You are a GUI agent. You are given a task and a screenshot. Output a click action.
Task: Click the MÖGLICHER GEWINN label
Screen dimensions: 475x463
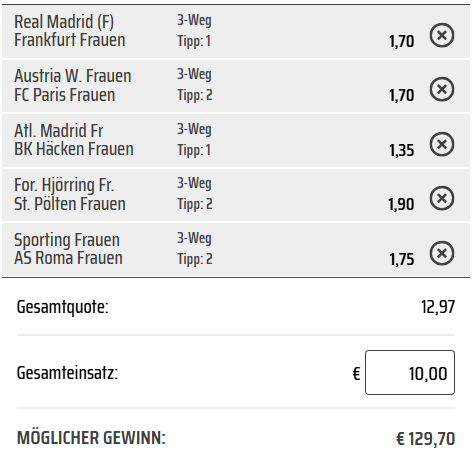pyautogui.click(x=91, y=438)
